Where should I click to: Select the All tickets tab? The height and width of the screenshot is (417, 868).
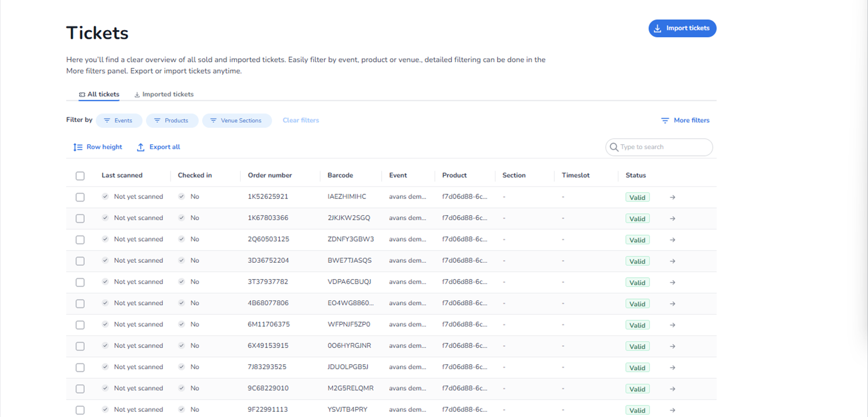(99, 94)
